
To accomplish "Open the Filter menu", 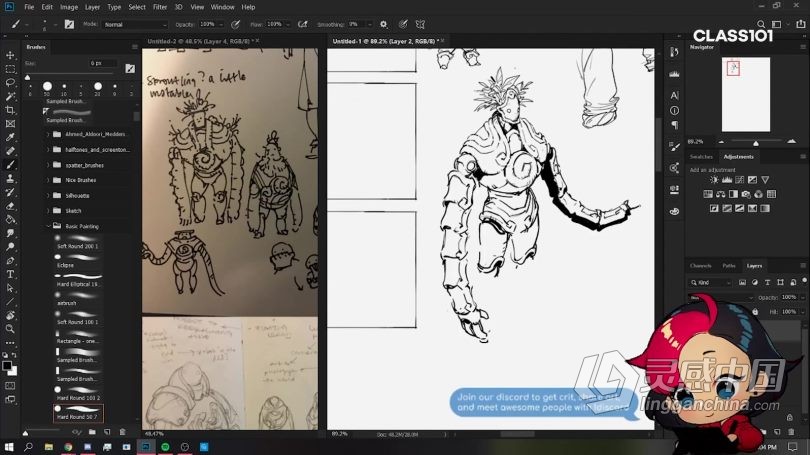I will 160,7.
